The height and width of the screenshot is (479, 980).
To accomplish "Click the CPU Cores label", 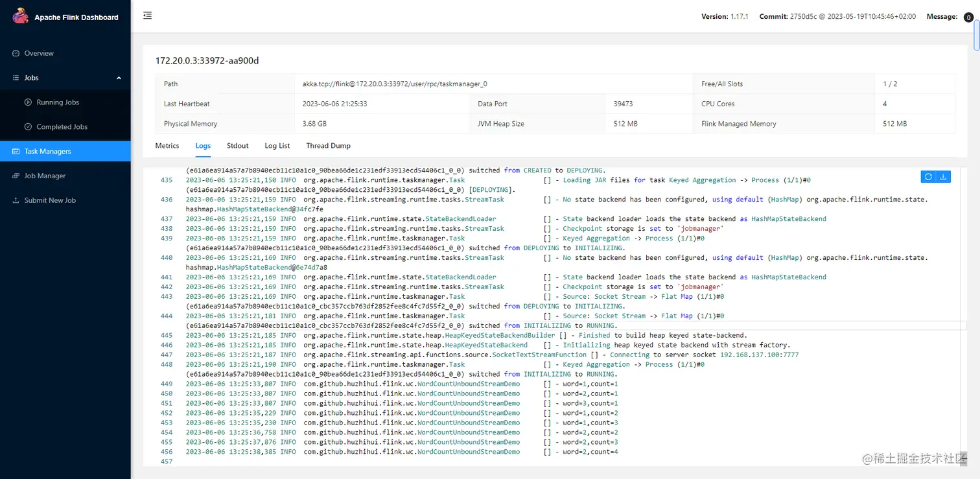I will [718, 104].
